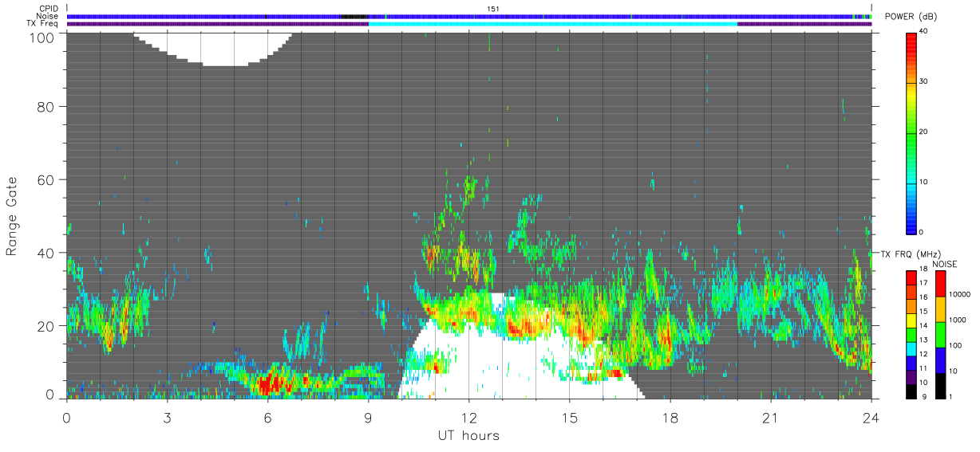Click UT hours tick label '6'
Image resolution: width=980 pixels, height=452 pixels.
[x=267, y=418]
